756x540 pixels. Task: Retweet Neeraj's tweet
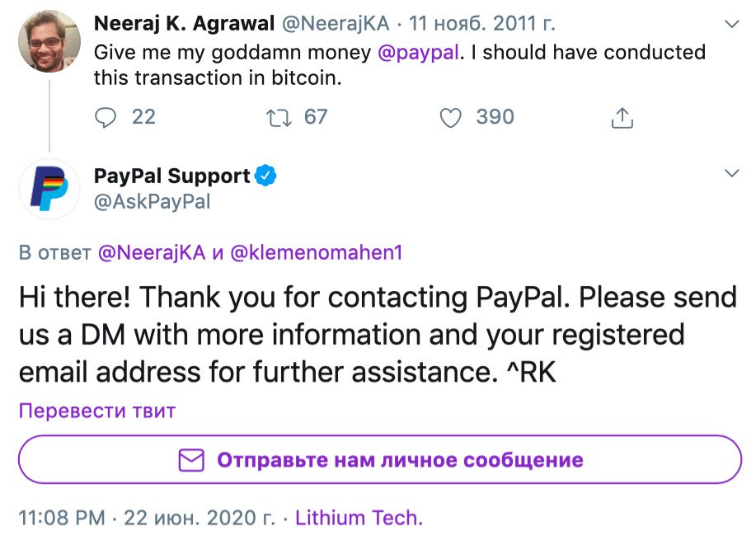[x=280, y=118]
